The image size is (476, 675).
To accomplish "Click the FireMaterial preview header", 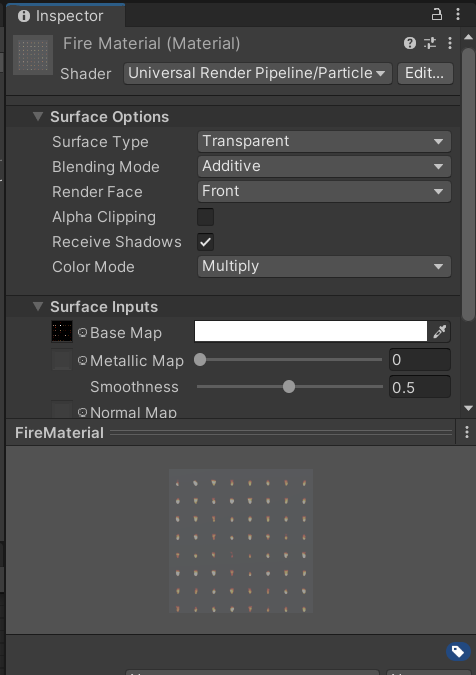I will point(230,433).
